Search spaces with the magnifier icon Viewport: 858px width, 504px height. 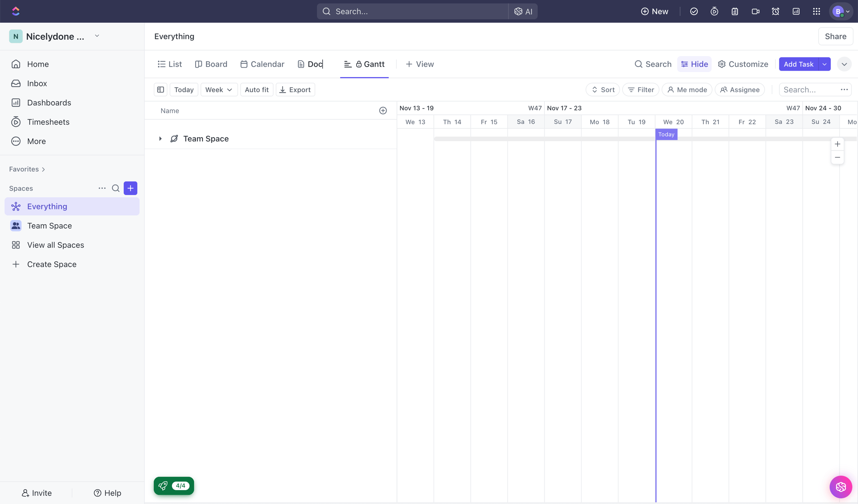pyautogui.click(x=115, y=188)
